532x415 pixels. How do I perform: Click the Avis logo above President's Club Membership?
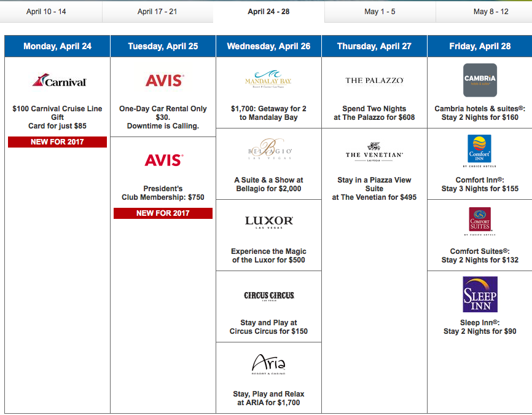(x=164, y=160)
